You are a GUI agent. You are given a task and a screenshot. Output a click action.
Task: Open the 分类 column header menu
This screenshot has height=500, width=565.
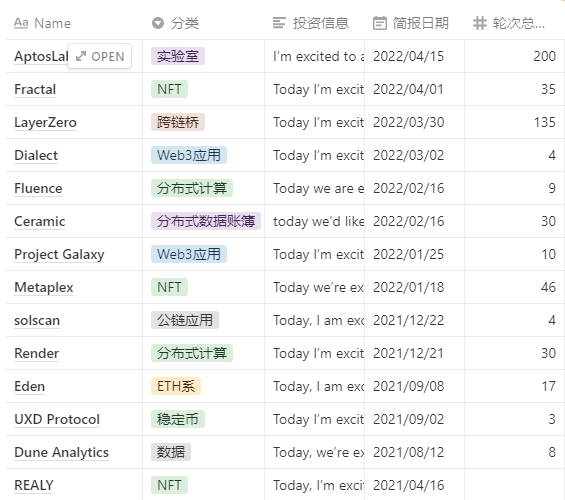204,23
